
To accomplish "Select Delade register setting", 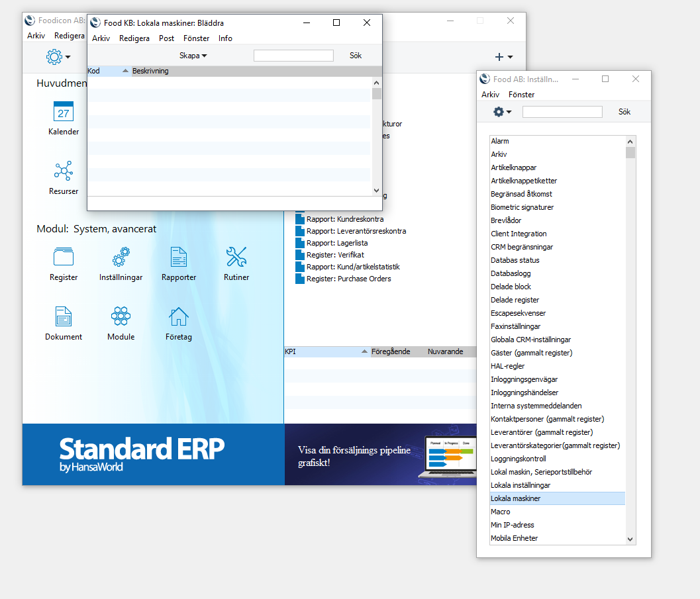I will [558, 300].
